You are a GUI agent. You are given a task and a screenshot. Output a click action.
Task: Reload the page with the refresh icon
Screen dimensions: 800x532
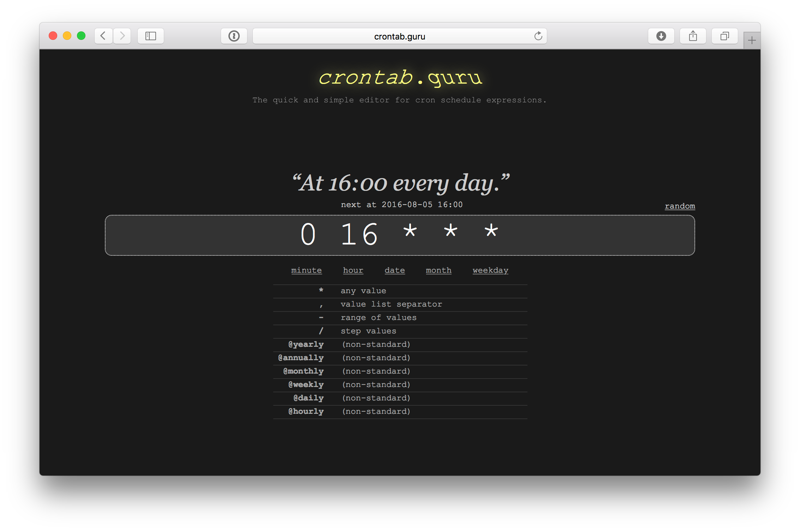538,36
